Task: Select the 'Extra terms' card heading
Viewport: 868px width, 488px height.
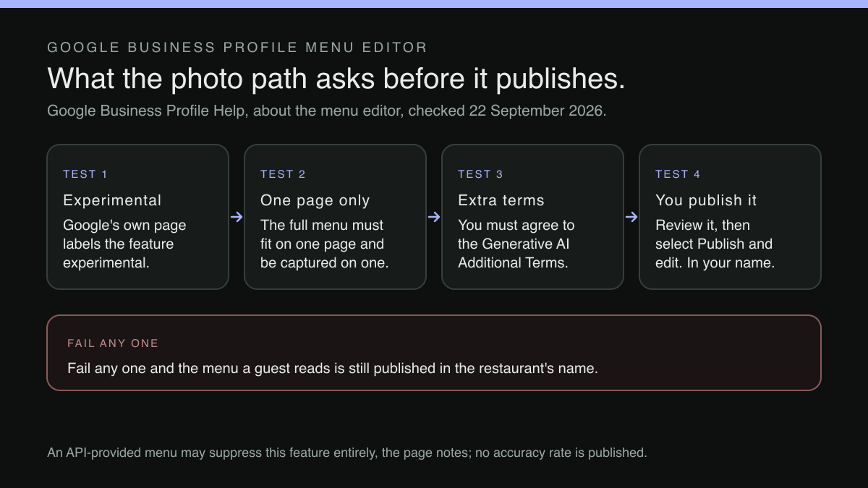Action: tap(501, 200)
